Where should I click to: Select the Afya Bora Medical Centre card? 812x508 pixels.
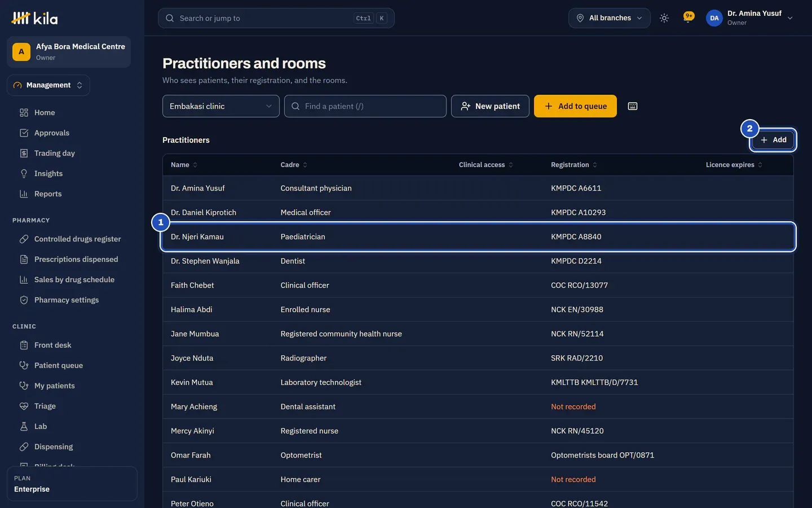click(69, 52)
